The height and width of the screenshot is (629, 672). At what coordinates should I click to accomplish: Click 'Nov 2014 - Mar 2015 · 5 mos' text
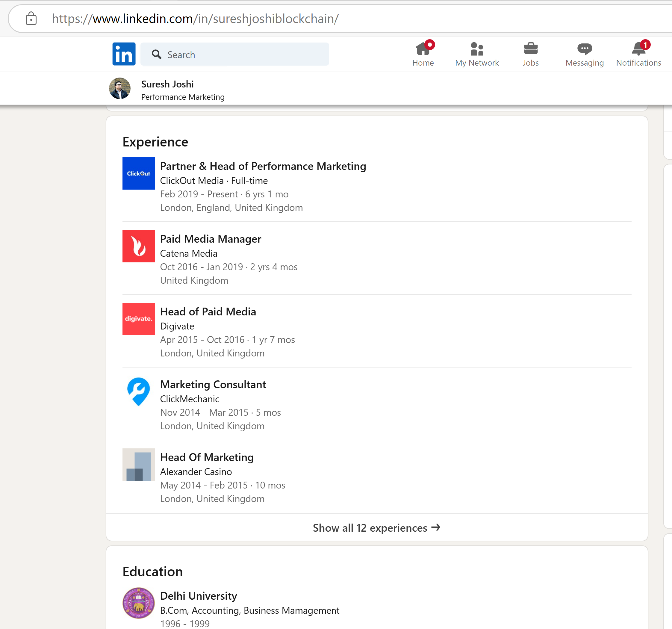click(220, 412)
